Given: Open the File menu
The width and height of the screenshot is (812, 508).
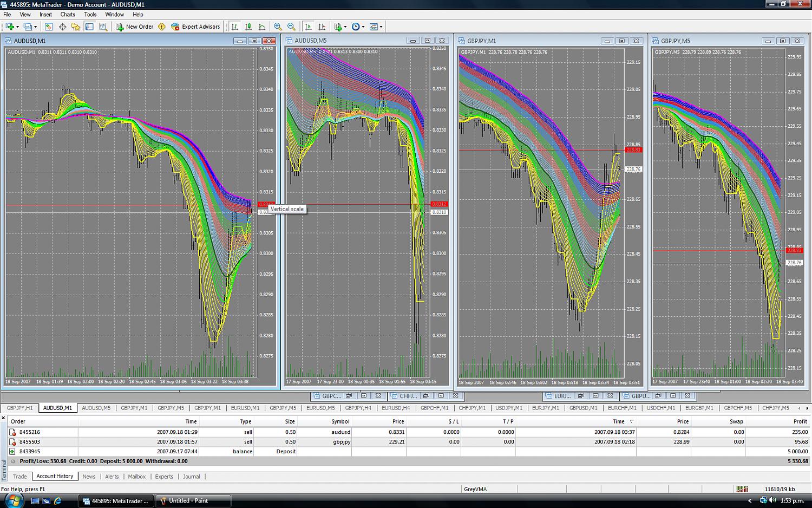Looking at the screenshot, I should click(7, 15).
